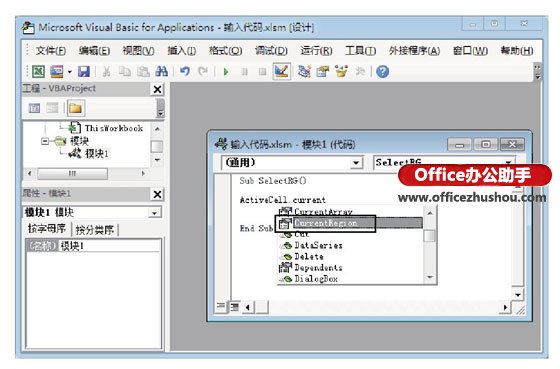Click the Copy icon in the toolbar
This screenshot has width=560, height=369.
[x=125, y=72]
